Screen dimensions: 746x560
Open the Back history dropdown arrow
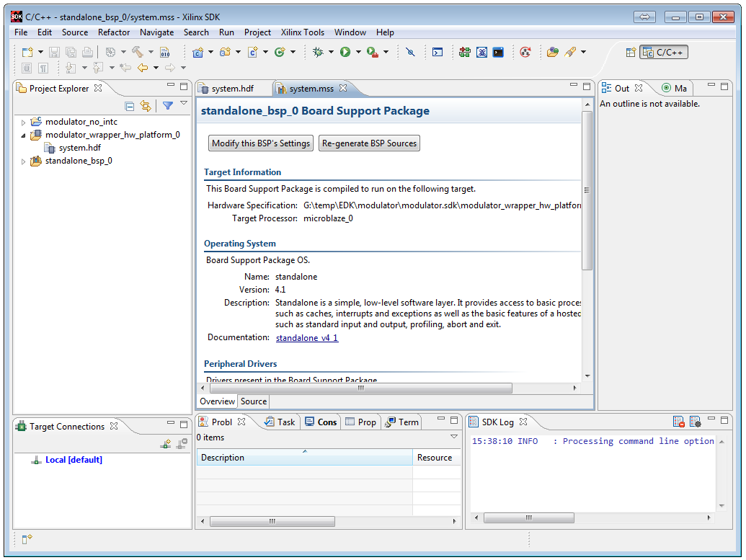(156, 68)
